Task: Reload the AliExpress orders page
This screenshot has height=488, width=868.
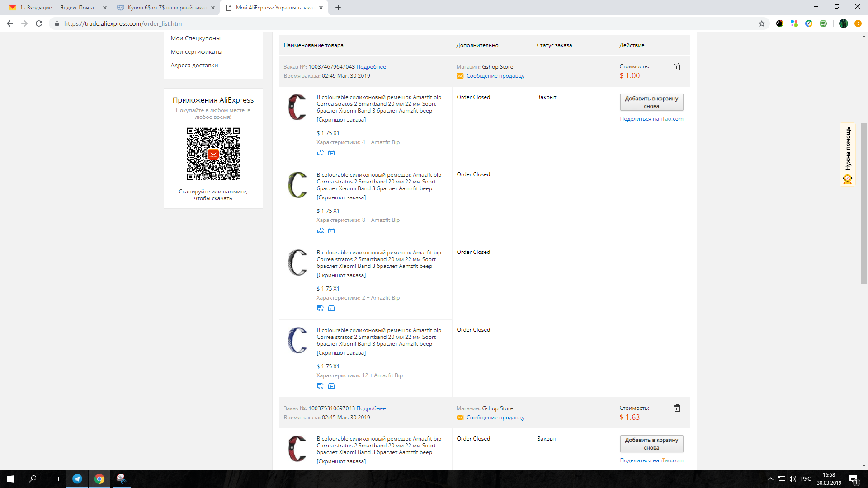Action: pos(39,23)
